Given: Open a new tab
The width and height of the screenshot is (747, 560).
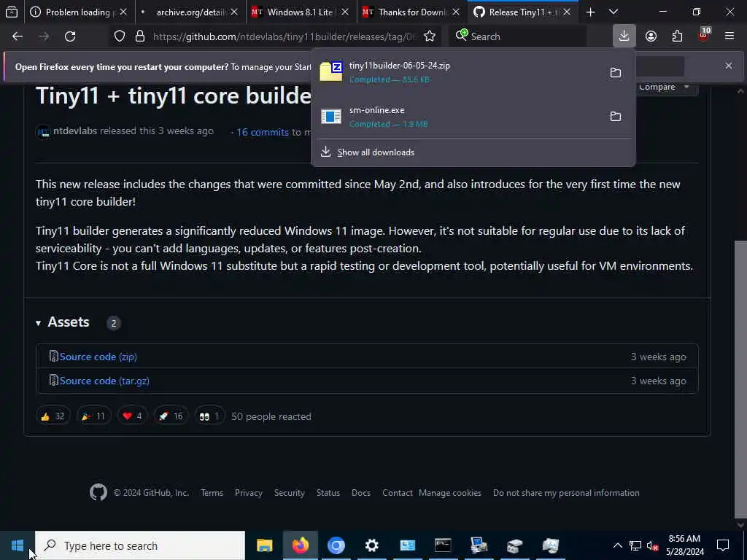Looking at the screenshot, I should tap(590, 12).
